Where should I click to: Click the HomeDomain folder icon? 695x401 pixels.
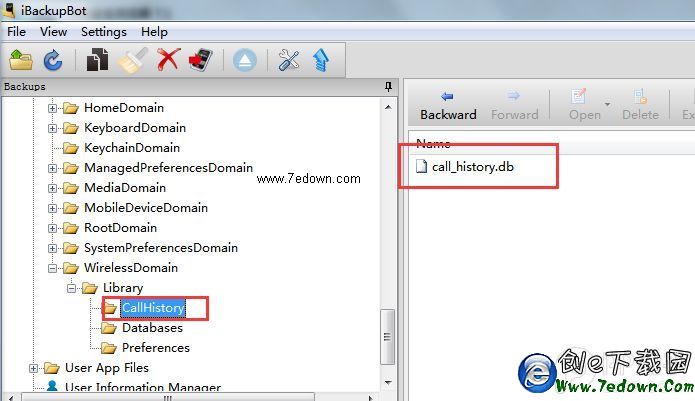click(70, 108)
